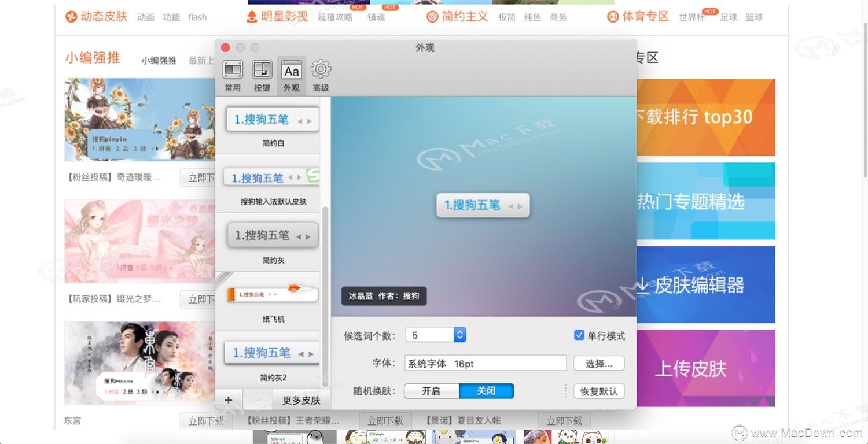This screenshot has width=868, height=444.
Task: Click the 简约主义 category icon
Action: 432,17
